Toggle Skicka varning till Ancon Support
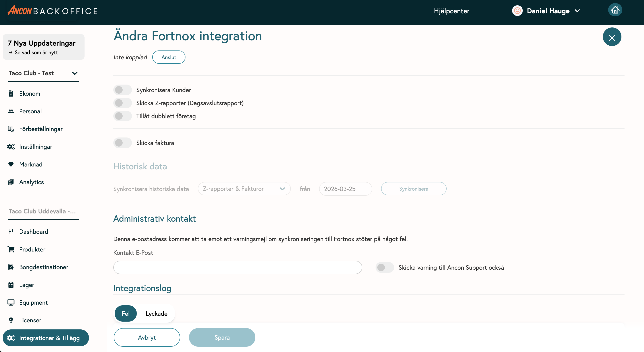Viewport: 644px width, 352px height. pyautogui.click(x=384, y=267)
